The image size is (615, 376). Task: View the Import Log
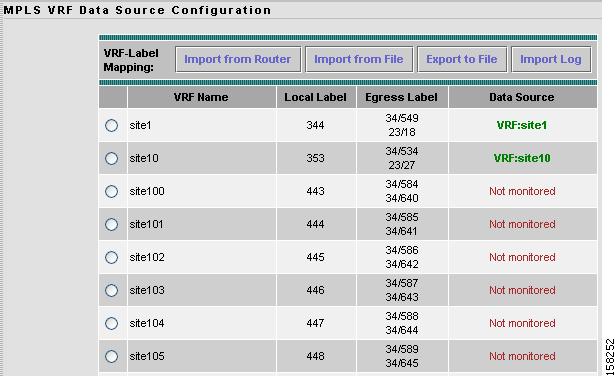pyautogui.click(x=551, y=59)
